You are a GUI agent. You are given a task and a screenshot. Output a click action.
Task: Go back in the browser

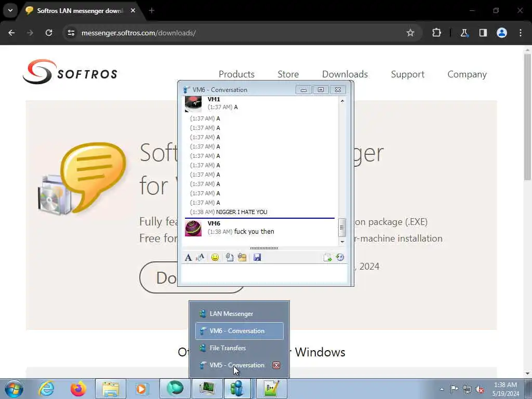coord(11,33)
